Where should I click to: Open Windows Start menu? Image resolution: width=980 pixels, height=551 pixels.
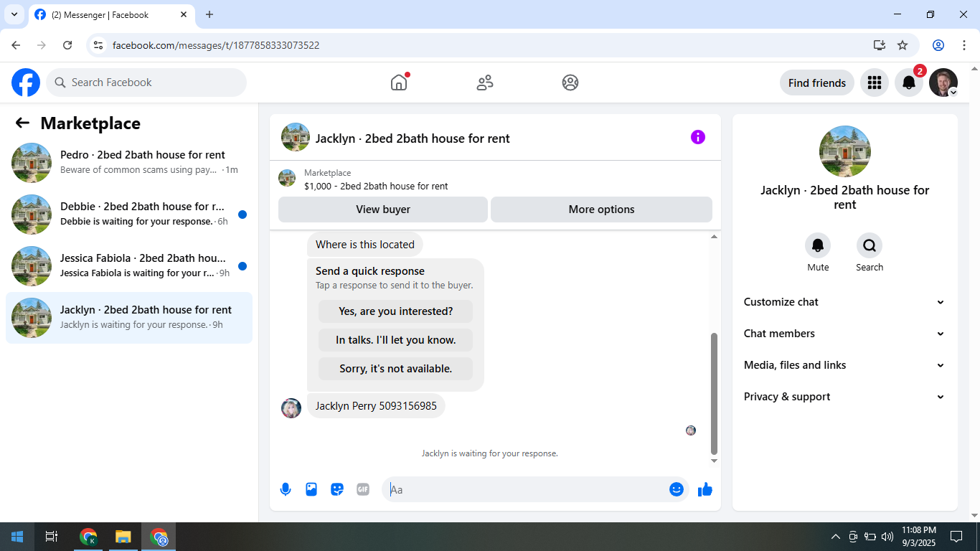coord(17,537)
